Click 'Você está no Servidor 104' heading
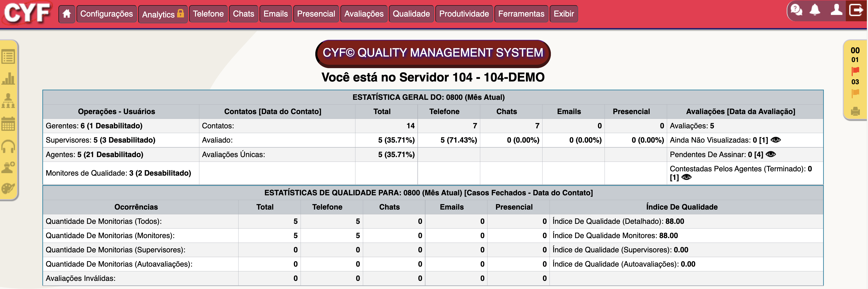The height and width of the screenshot is (289, 868). pos(433,77)
